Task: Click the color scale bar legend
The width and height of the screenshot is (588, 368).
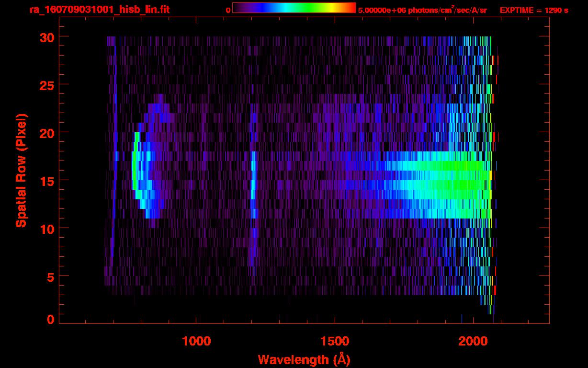Action: click(x=294, y=8)
